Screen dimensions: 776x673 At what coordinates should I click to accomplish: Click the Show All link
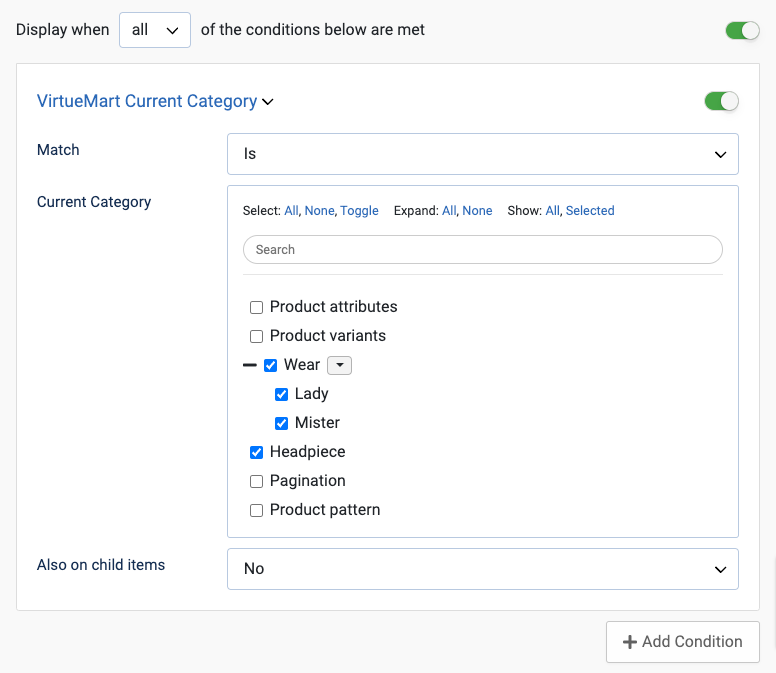pyautogui.click(x=552, y=211)
